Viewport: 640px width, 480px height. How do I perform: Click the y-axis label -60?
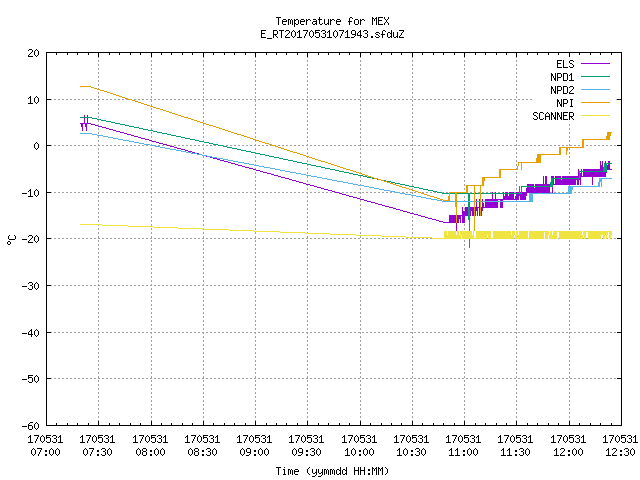31,426
